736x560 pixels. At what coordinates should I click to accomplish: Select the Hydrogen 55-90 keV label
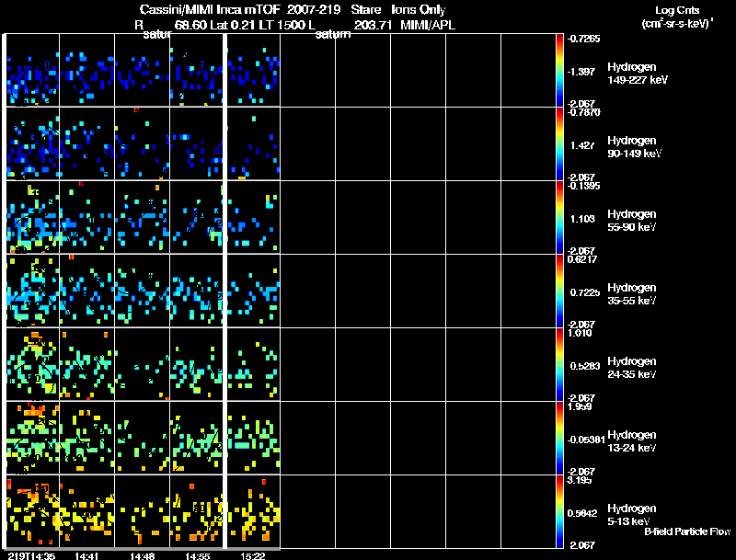point(631,221)
